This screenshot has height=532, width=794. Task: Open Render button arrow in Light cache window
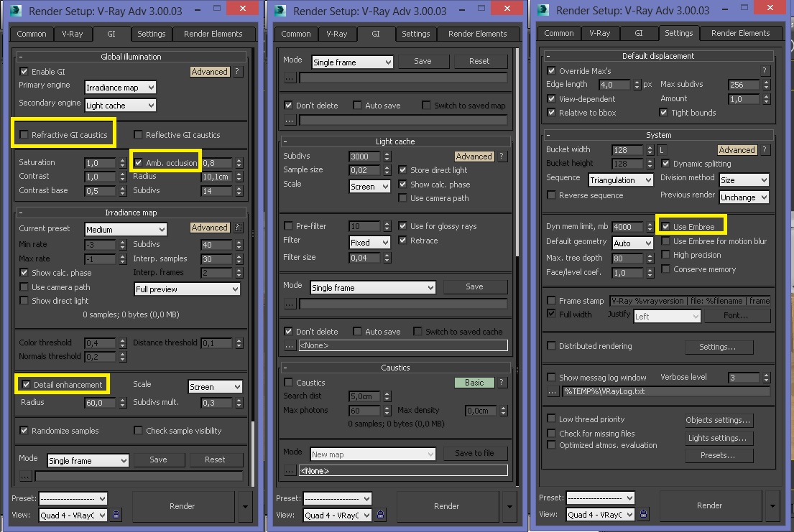[x=509, y=506]
